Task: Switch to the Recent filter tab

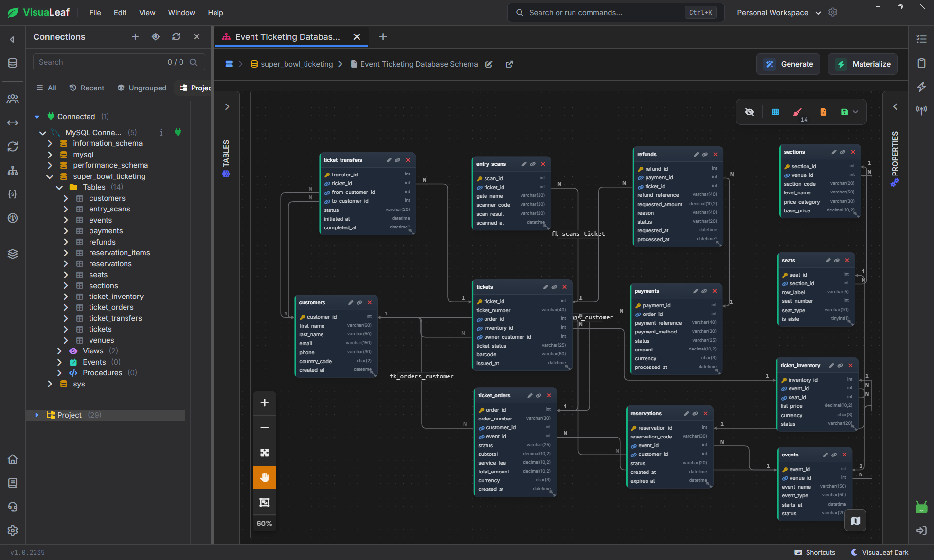Action: click(x=87, y=88)
